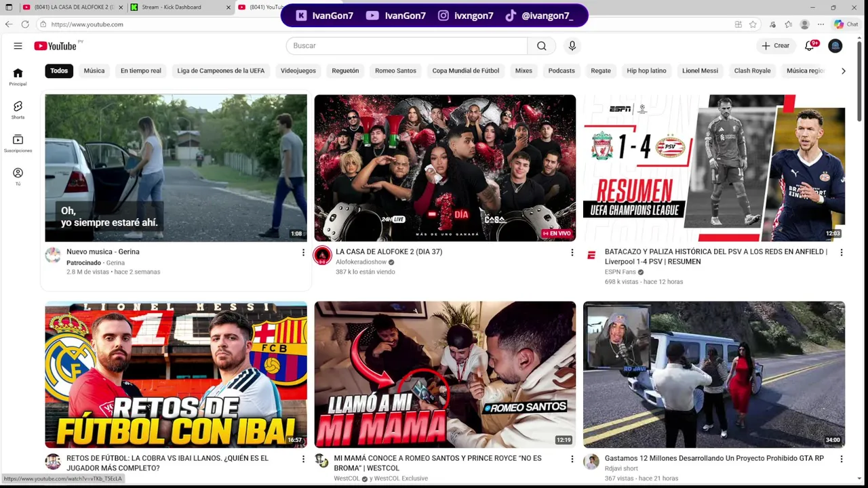Click the Gerina channel avatar
This screenshot has height=488, width=868.
[53, 256]
